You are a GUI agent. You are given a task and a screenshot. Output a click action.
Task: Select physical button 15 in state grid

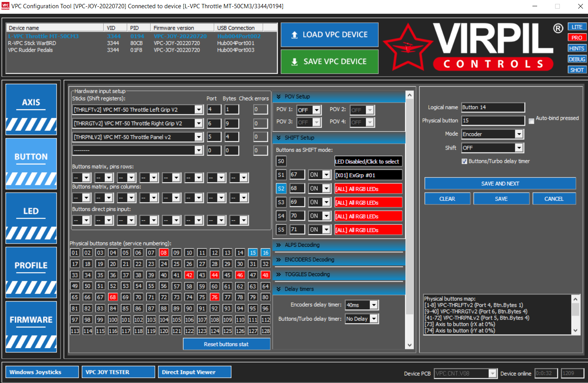point(253,253)
